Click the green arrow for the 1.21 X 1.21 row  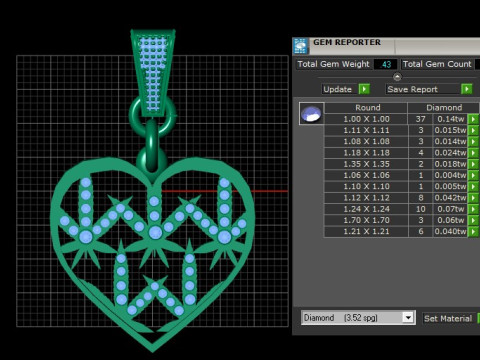tap(473, 232)
